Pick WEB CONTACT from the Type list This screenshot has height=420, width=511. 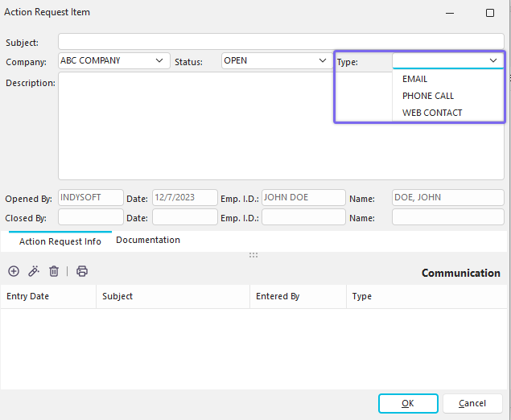click(x=432, y=113)
